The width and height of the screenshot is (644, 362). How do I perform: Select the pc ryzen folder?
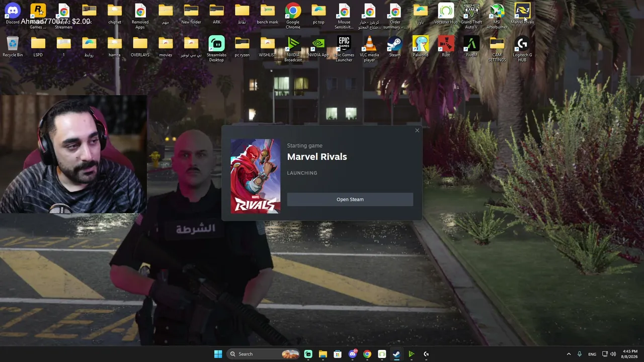coord(242,46)
